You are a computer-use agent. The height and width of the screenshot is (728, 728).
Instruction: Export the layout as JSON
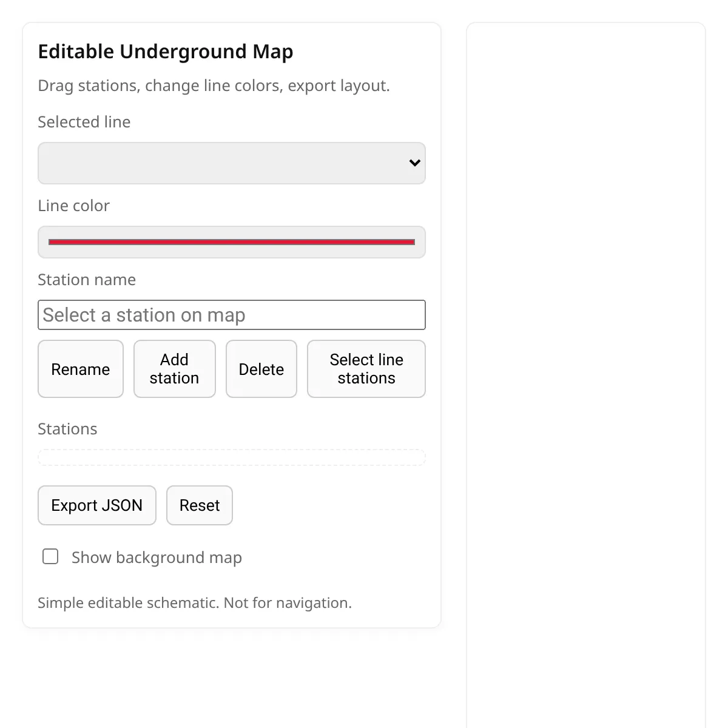[97, 505]
